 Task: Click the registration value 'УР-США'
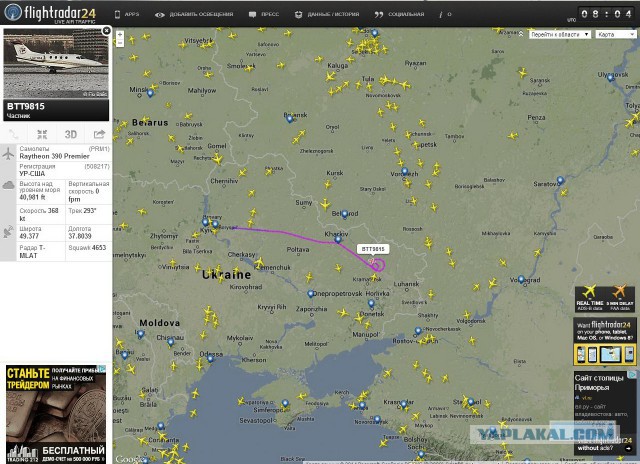(x=32, y=174)
